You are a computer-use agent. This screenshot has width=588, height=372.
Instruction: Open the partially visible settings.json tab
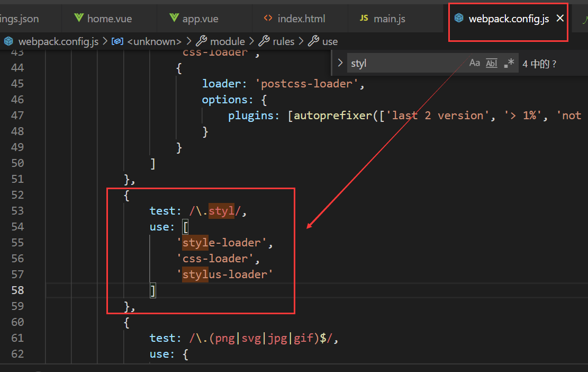(x=20, y=19)
